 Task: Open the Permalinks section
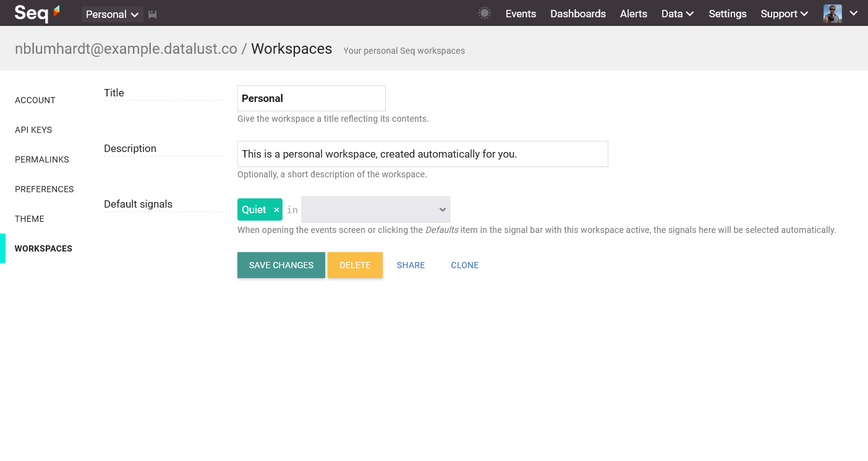coord(42,159)
